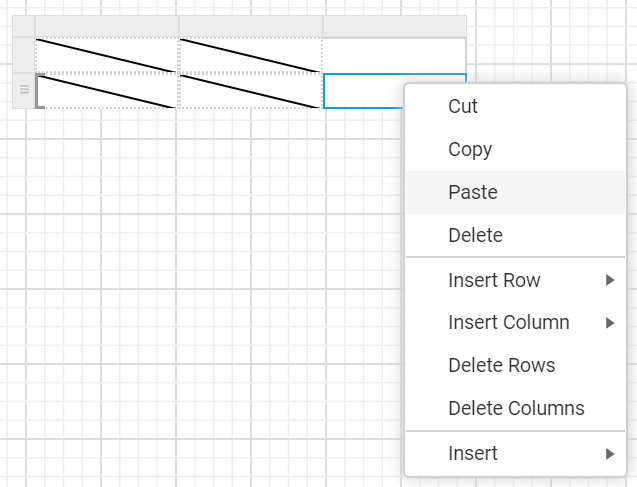Select the top-middle cell with diagonal line
637x487 pixels.
251,55
